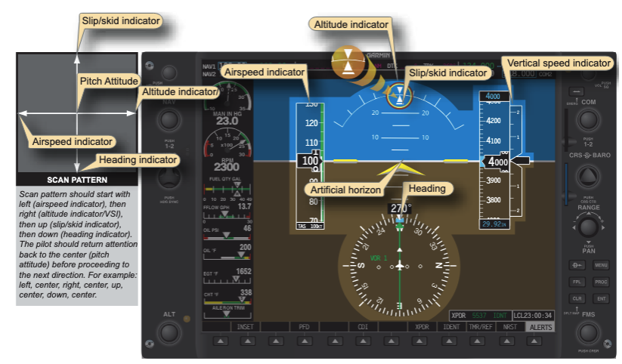The width and height of the screenshot is (622, 364).
Task: Click the FMS knob
Action: click(590, 332)
